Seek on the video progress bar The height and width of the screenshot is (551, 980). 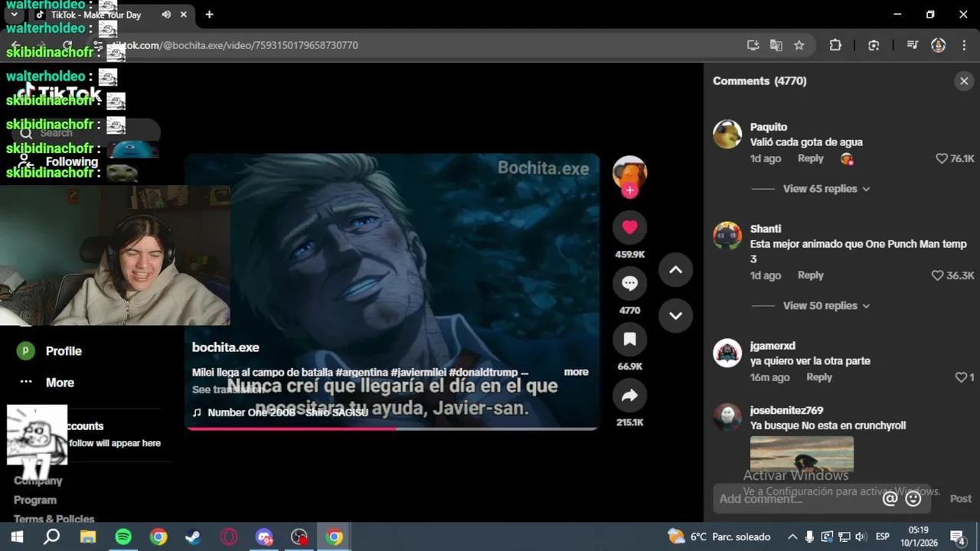click(392, 429)
